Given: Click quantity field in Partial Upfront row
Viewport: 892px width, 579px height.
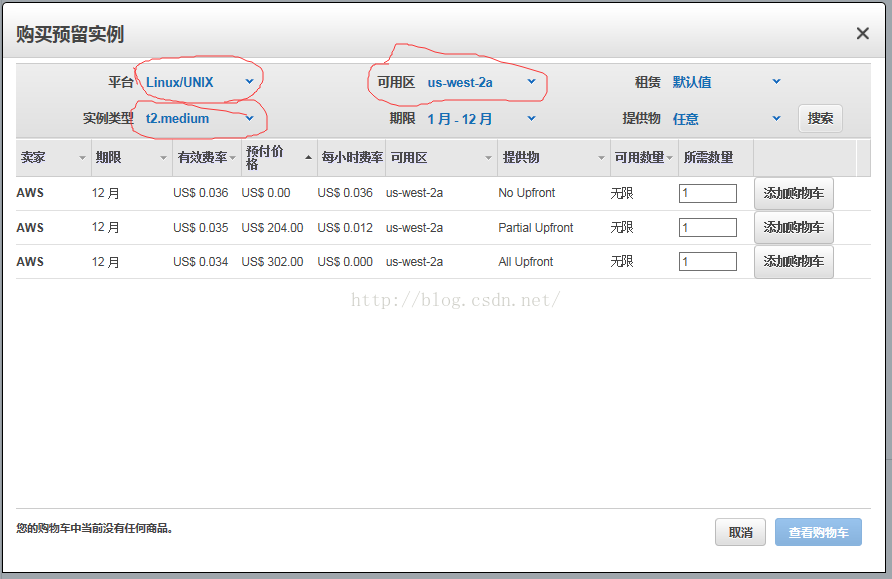Looking at the screenshot, I should (708, 228).
